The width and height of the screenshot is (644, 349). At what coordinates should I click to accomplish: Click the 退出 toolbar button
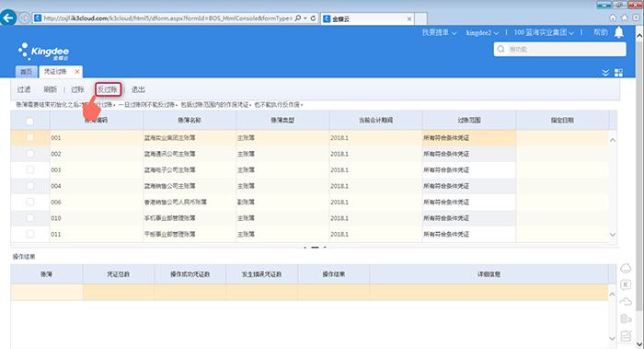click(138, 89)
